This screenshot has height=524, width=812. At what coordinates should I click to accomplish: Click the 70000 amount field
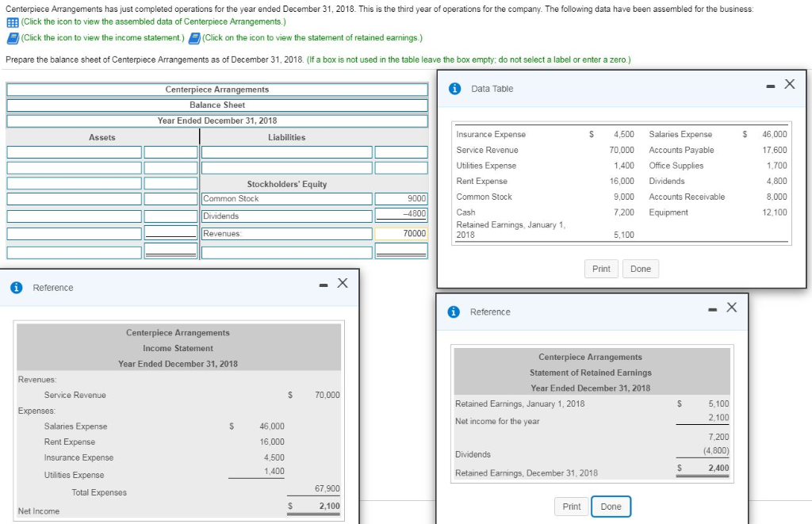point(401,234)
